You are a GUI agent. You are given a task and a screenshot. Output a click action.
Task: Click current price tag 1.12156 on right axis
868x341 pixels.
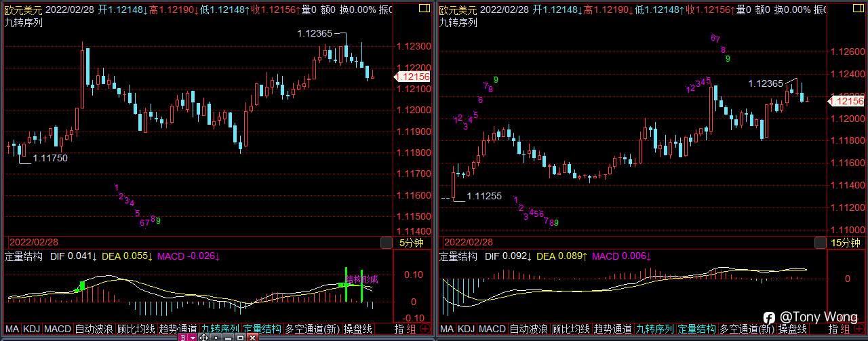coord(848,101)
